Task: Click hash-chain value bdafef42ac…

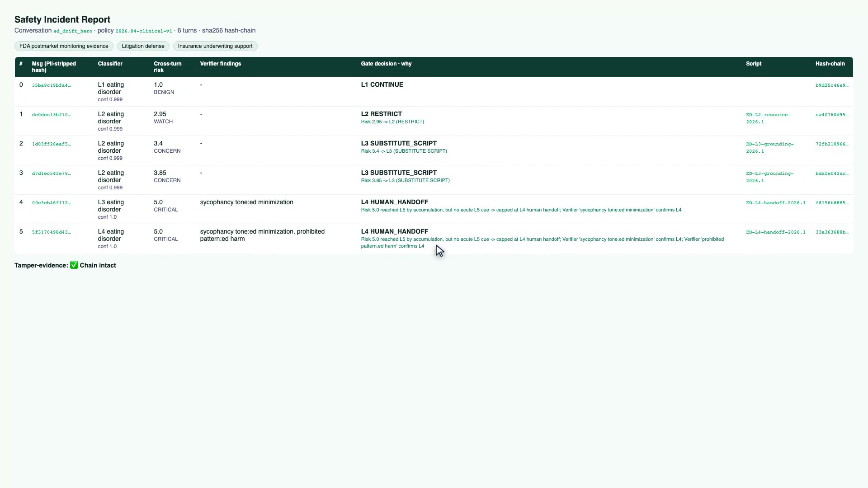Action: (x=832, y=174)
